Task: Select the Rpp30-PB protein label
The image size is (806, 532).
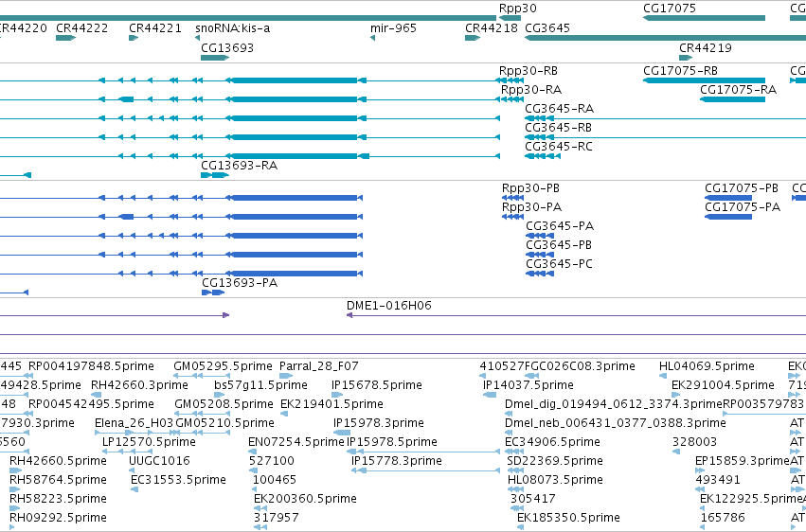Action: click(530, 188)
